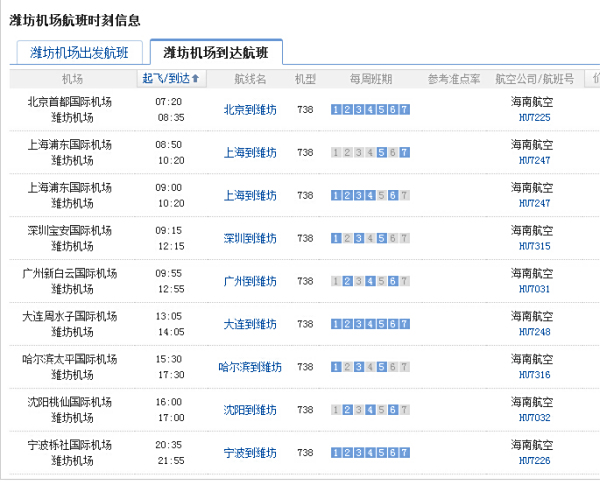
Task: Open the 哈尔滨到潍坊 route link
Action: point(250,367)
